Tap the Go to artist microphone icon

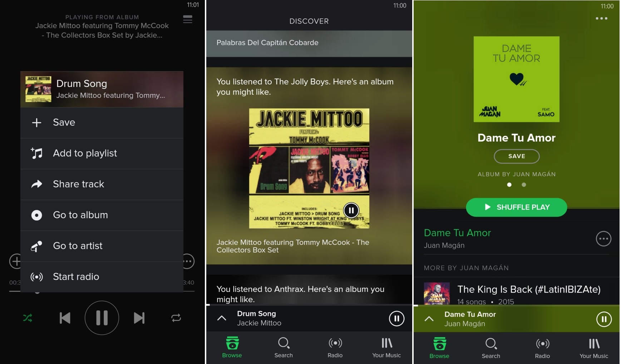pos(36,246)
